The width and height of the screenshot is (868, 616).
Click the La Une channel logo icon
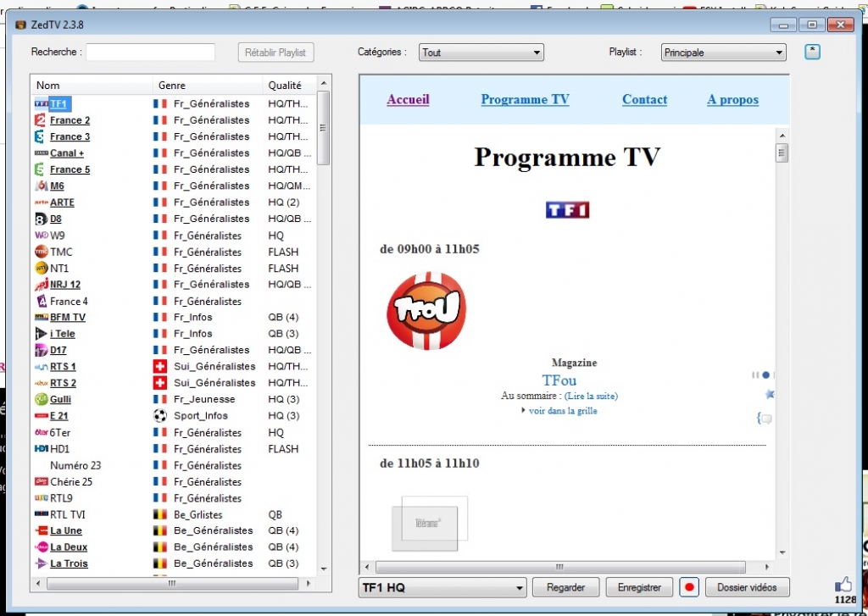click(x=42, y=530)
